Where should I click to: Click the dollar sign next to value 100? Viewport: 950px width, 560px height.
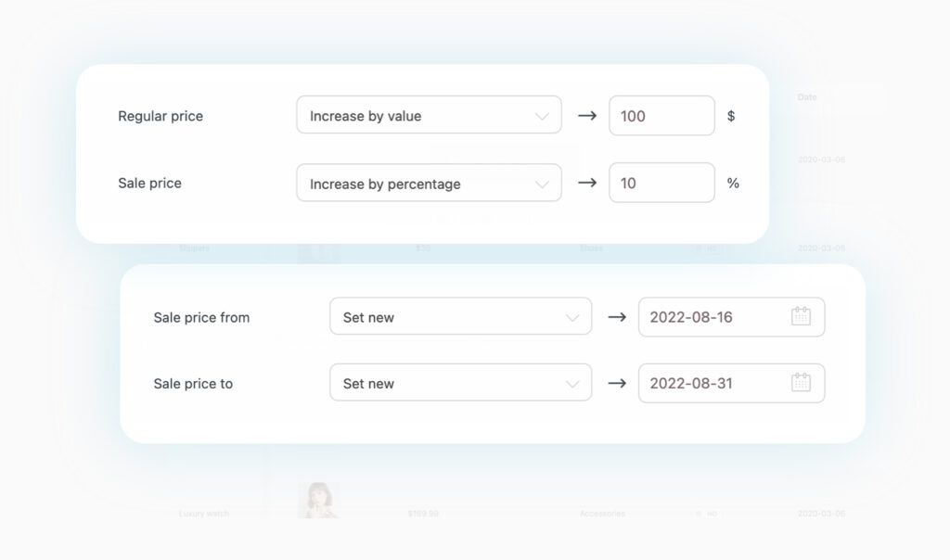pos(732,116)
